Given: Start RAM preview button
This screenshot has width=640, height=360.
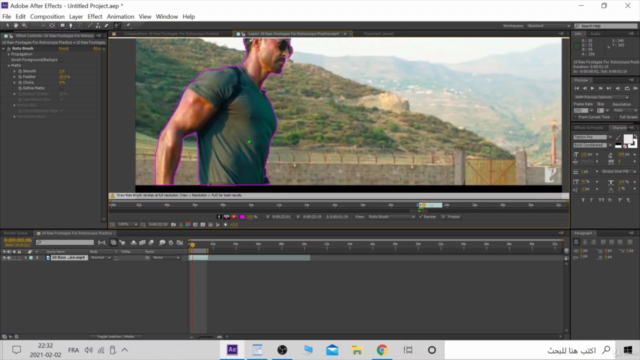Looking at the screenshot, I should click(x=635, y=89).
